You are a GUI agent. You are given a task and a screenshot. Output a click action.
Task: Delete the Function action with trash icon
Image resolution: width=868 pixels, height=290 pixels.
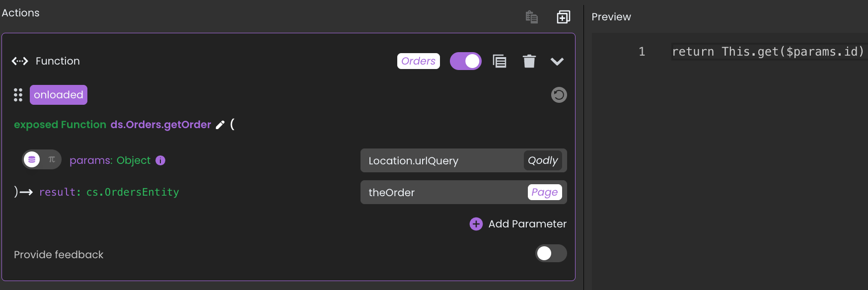tap(529, 61)
